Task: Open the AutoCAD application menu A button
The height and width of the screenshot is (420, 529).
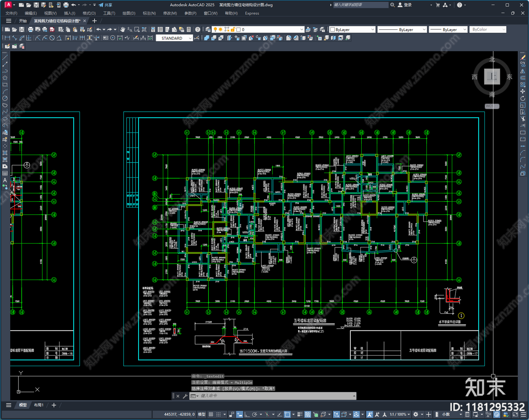Action: (8, 5)
